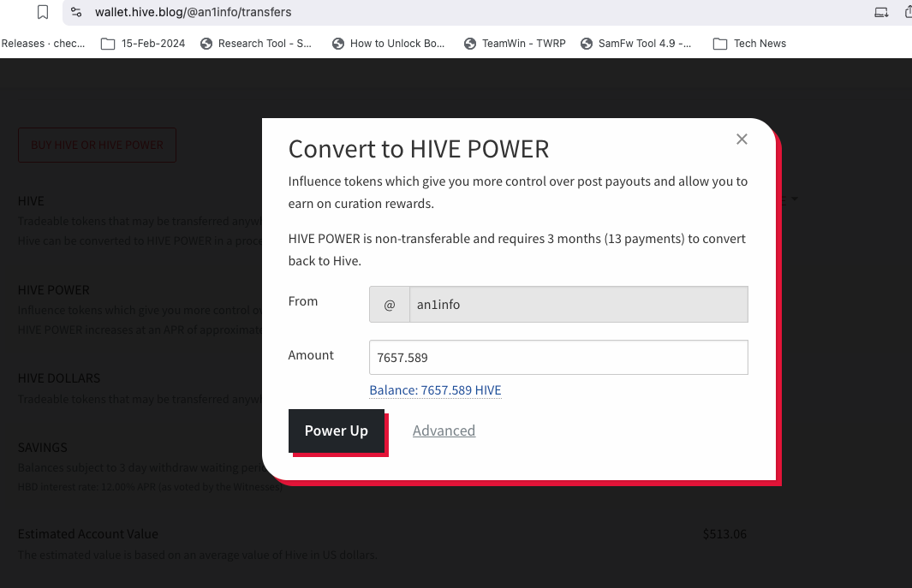Click the HIVE POWER section heading

tap(53, 289)
